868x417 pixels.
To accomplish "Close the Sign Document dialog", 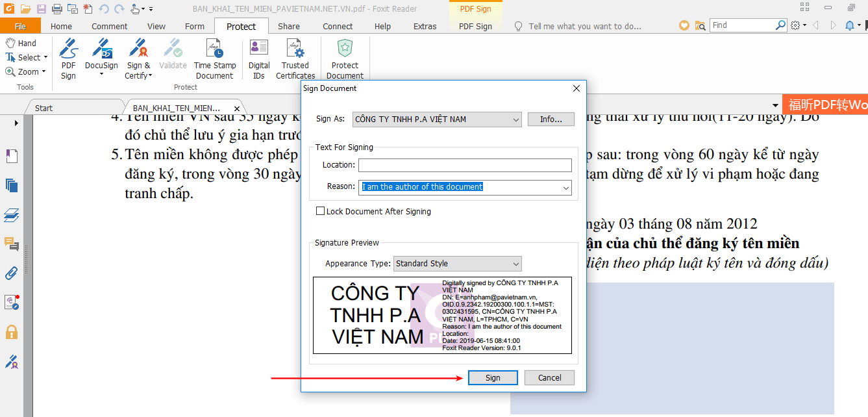I will click(x=576, y=88).
